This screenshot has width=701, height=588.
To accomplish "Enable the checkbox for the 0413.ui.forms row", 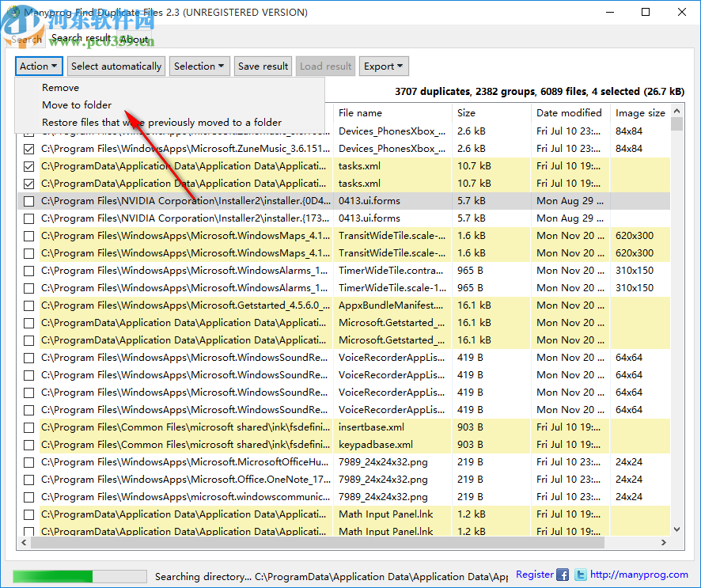I will click(28, 200).
